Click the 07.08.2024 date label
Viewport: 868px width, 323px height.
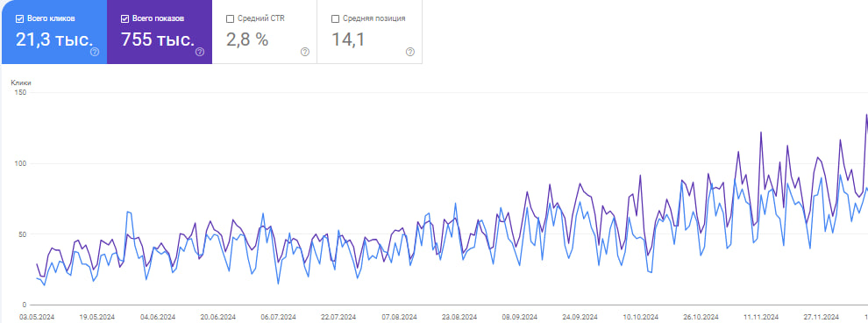(399, 318)
